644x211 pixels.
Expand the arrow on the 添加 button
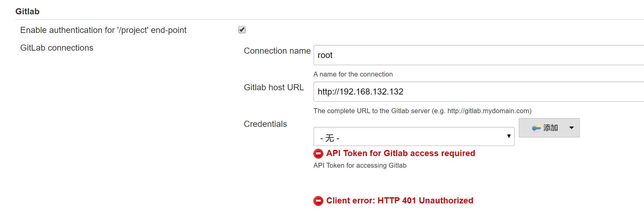(x=572, y=128)
